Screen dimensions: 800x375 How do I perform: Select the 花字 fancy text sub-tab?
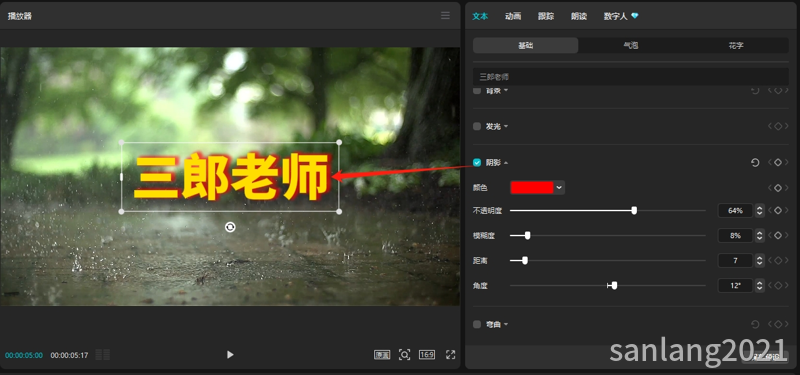point(736,45)
